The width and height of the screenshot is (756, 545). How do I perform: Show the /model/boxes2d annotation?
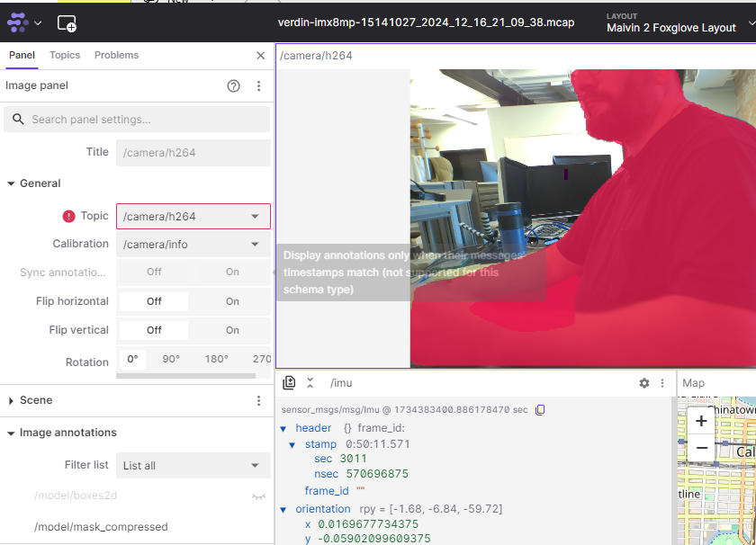(x=258, y=496)
